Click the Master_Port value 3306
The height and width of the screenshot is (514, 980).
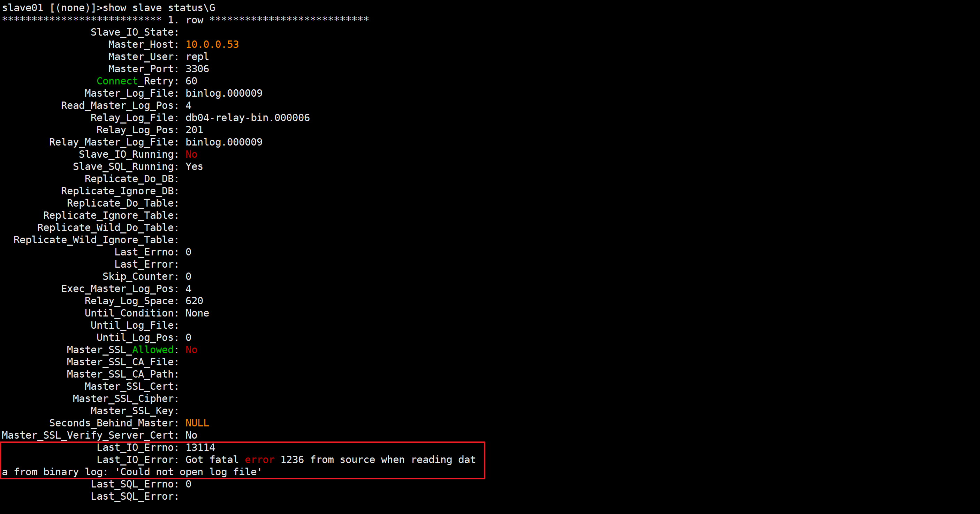pos(197,69)
